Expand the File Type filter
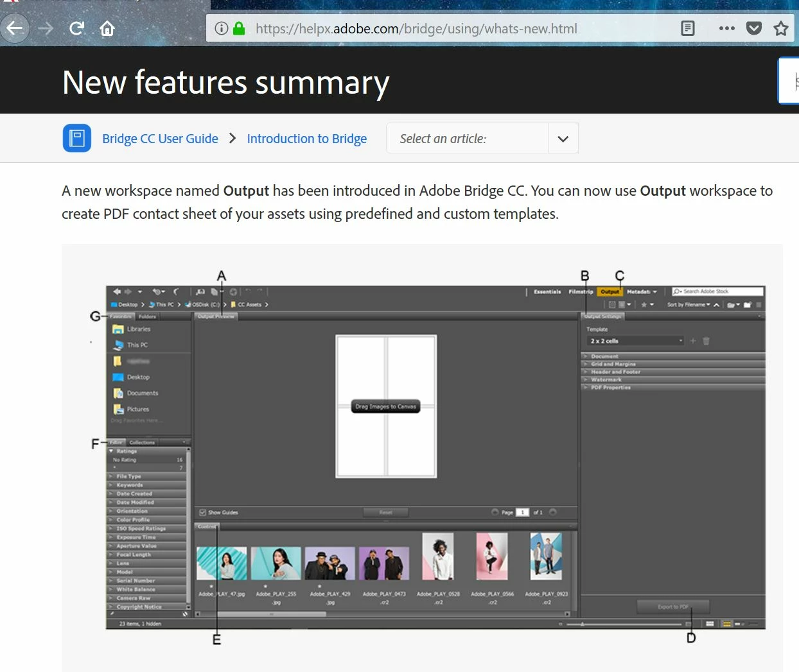This screenshot has width=799, height=672. 146,476
